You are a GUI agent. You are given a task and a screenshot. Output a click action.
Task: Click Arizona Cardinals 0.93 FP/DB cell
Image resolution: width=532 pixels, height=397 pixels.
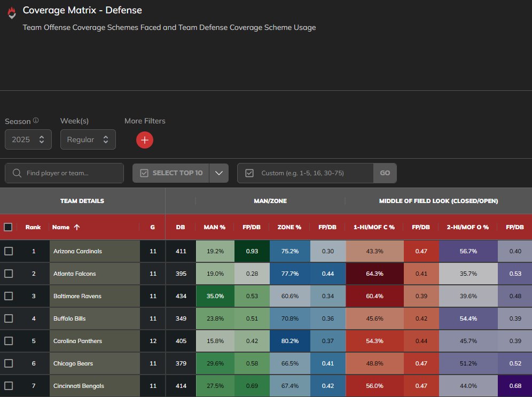pos(252,251)
